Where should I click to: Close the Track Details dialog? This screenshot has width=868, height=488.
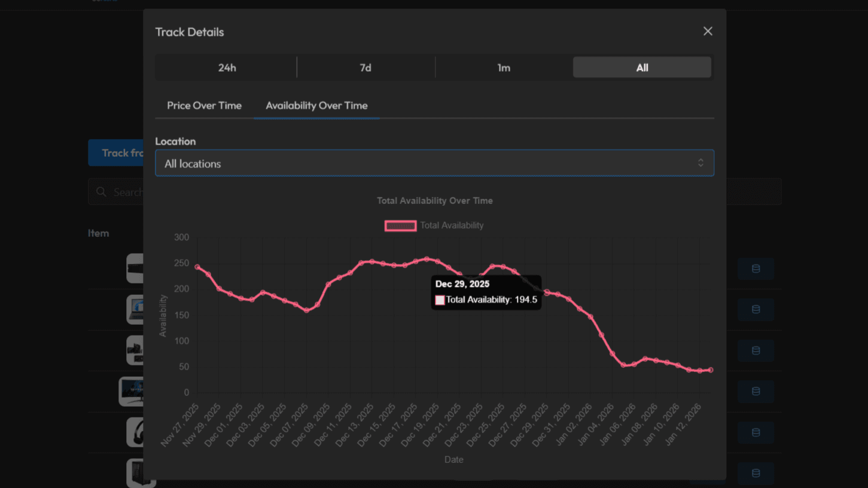[708, 31]
